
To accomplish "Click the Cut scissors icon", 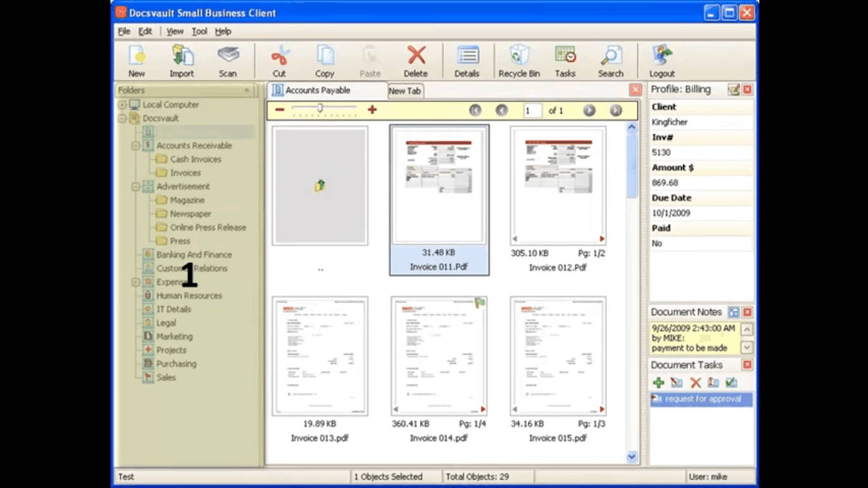I will coord(279,61).
